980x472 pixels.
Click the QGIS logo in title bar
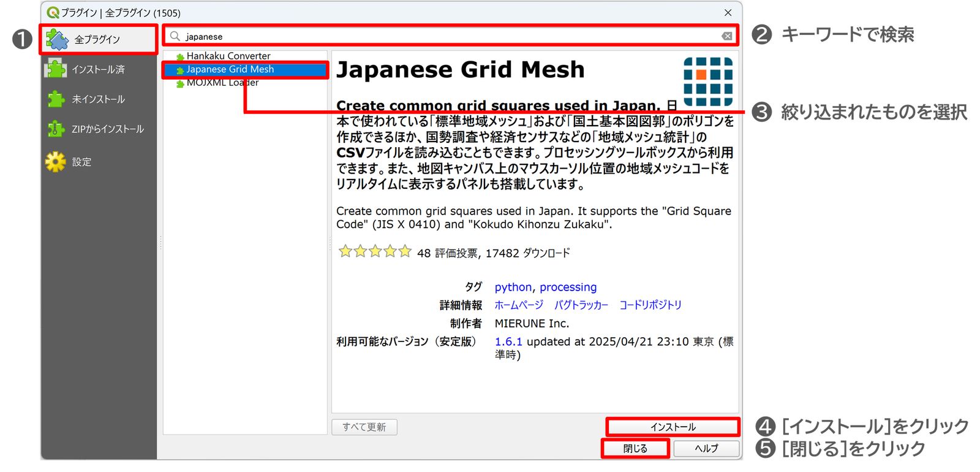tap(53, 12)
